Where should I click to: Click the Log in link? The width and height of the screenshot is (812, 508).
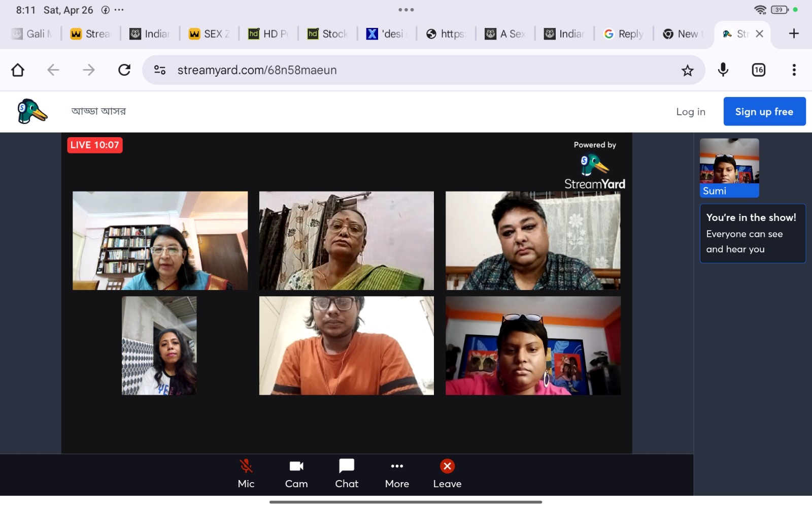coord(690,112)
